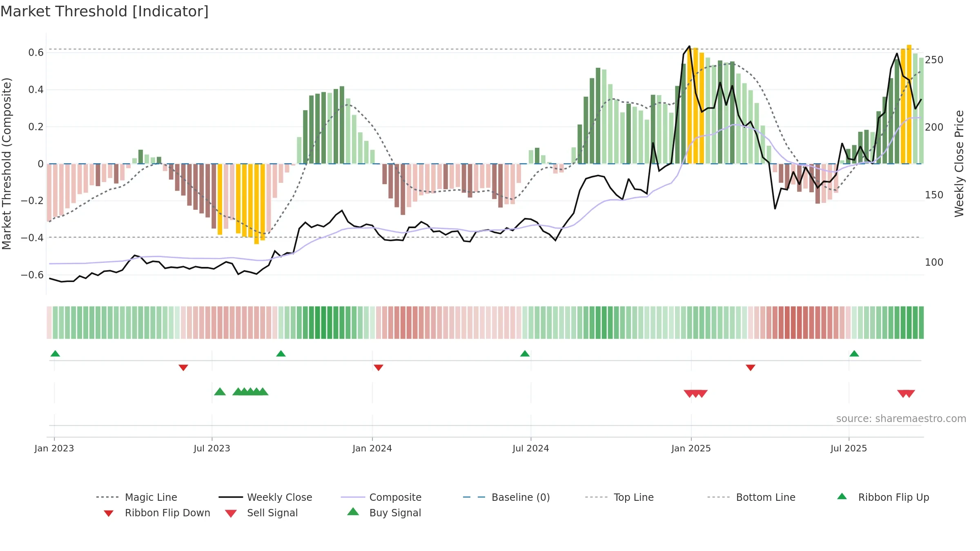Click the Jan 2024 x-axis label
This screenshot has width=980, height=551.
pos(372,449)
